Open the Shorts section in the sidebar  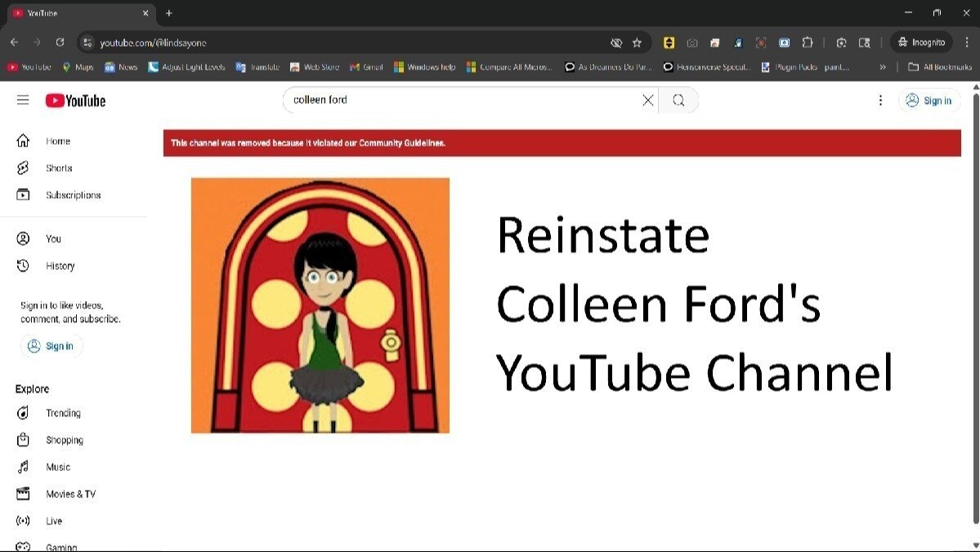[58, 168]
